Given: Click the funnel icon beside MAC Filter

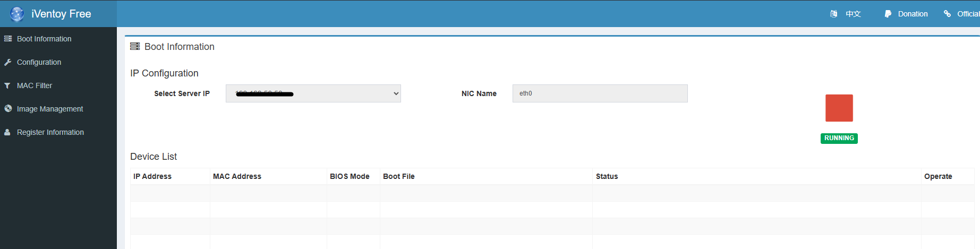Looking at the screenshot, I should (7, 85).
